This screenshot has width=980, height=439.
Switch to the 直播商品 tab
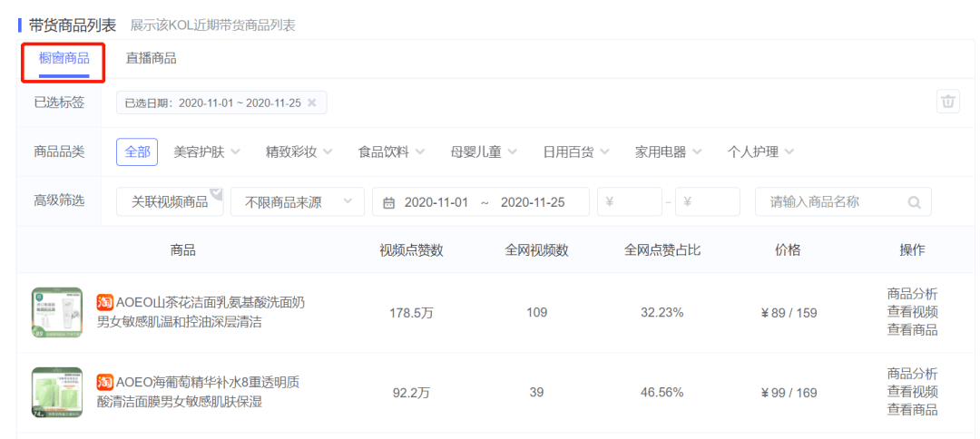tap(151, 58)
